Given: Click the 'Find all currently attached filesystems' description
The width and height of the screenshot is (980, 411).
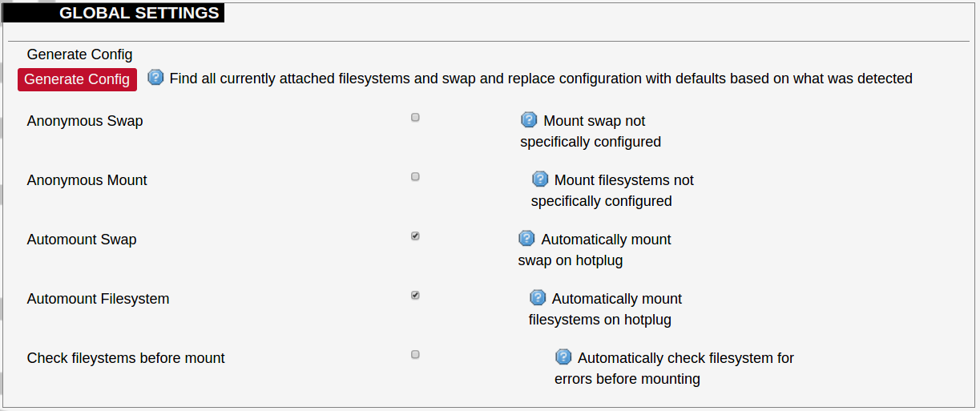Looking at the screenshot, I should 541,79.
